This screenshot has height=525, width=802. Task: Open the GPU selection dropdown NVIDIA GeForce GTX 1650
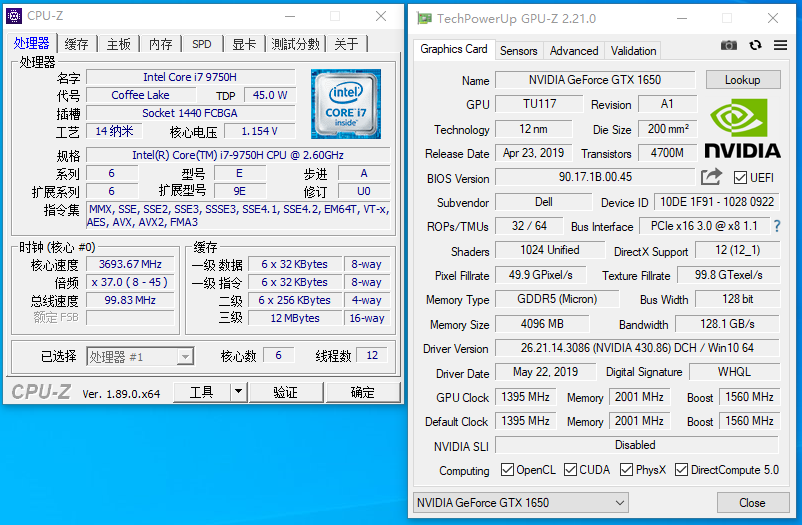click(x=521, y=502)
